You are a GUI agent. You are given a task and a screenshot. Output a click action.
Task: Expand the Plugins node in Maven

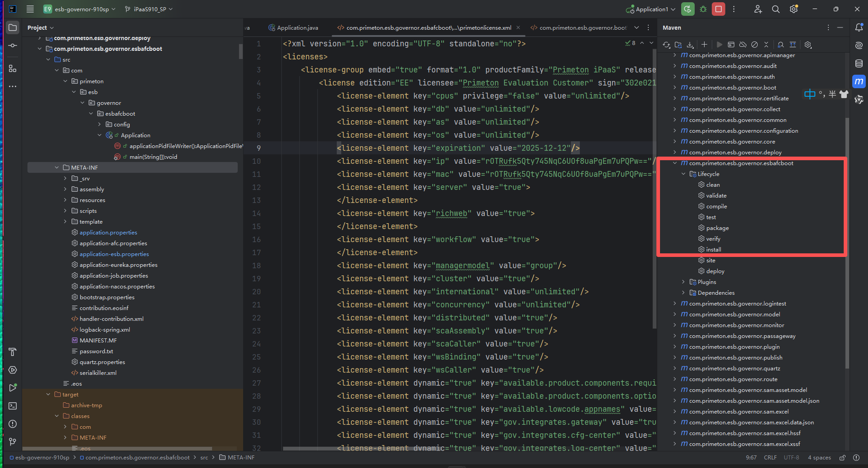click(x=683, y=282)
